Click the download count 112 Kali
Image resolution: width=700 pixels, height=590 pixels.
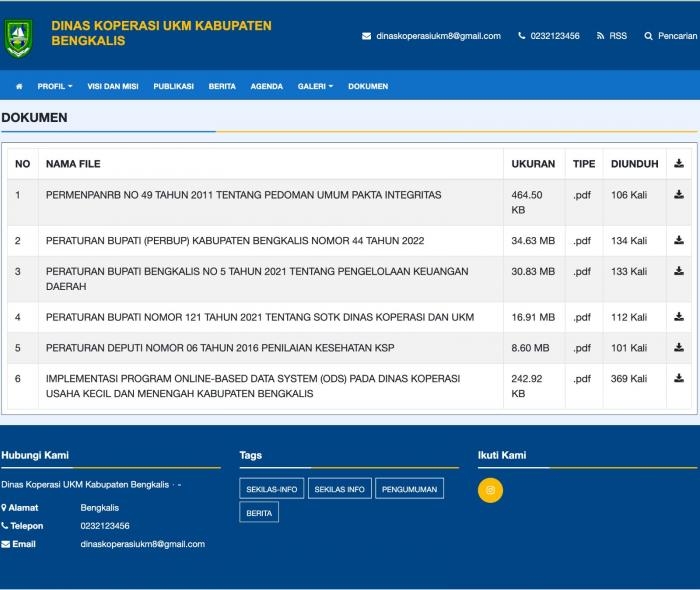click(x=629, y=317)
